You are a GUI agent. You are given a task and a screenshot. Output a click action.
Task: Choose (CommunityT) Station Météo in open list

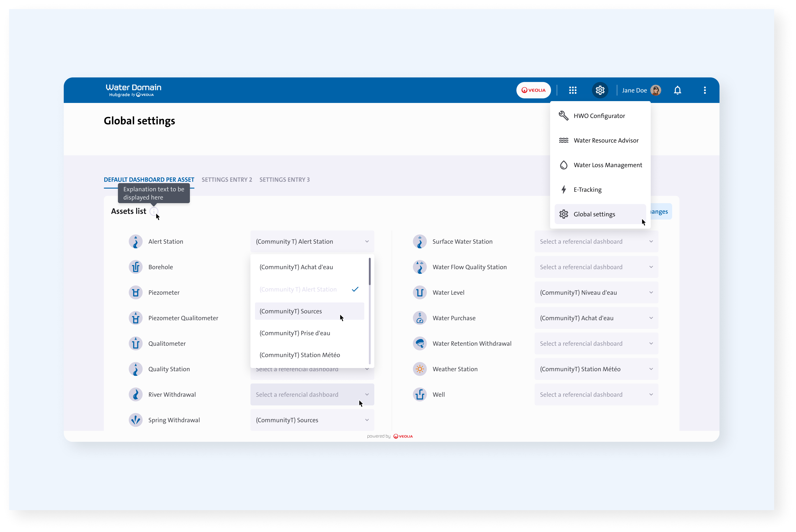309,355
